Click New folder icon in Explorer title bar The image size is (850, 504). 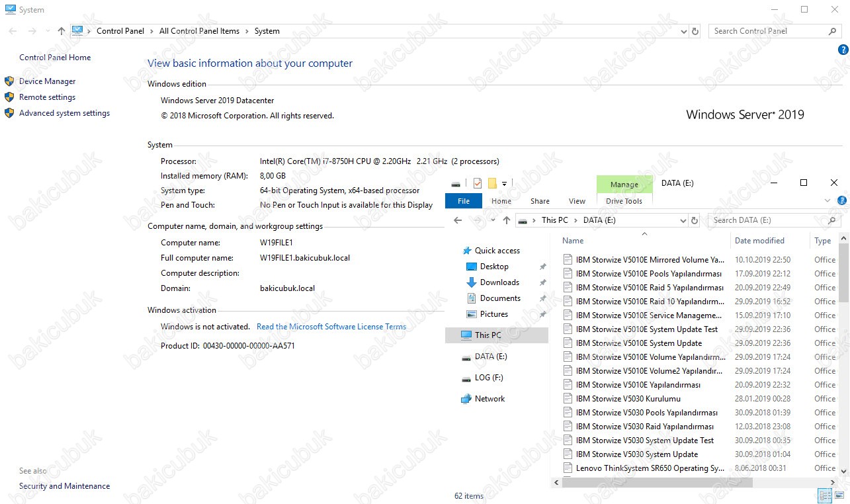[492, 183]
